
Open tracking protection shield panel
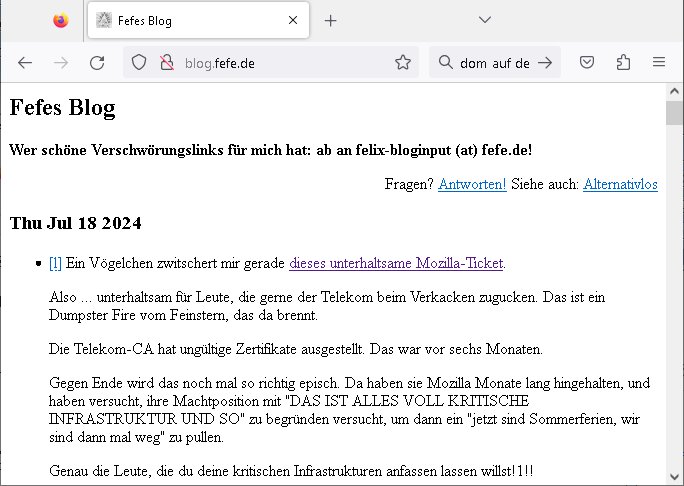[139, 63]
